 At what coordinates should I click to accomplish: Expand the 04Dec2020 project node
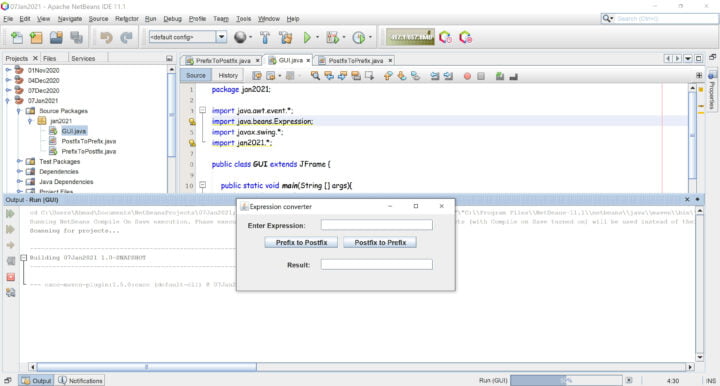point(8,80)
